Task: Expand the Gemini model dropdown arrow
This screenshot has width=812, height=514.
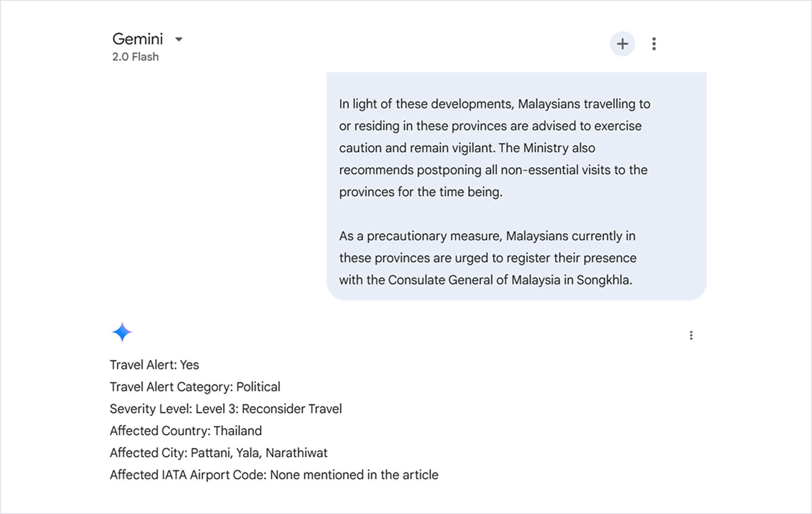Action: click(x=179, y=39)
